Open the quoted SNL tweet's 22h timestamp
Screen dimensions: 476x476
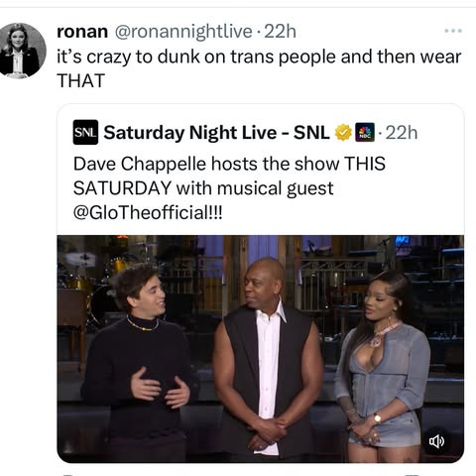[x=402, y=133]
